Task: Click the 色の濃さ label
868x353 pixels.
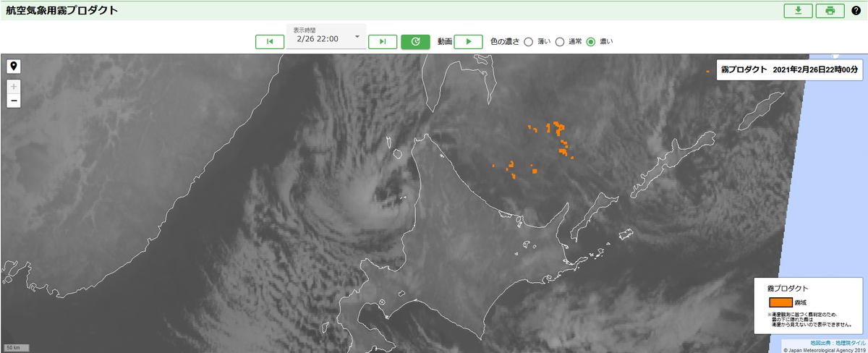Action: tap(505, 42)
